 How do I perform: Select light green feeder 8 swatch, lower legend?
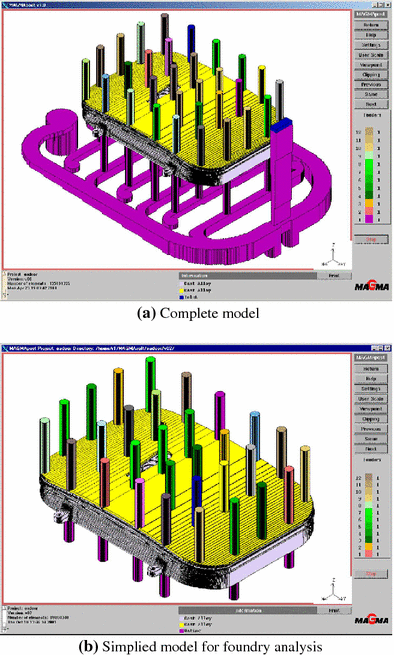point(369,505)
